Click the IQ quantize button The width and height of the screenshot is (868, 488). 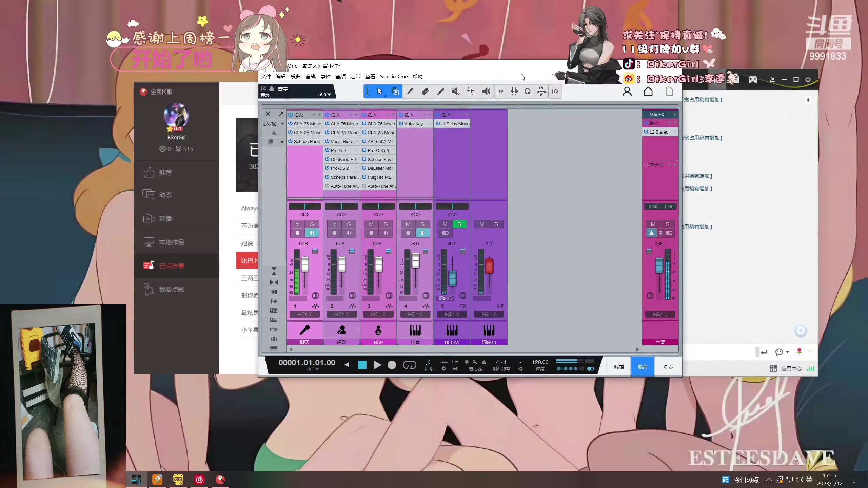pos(555,91)
